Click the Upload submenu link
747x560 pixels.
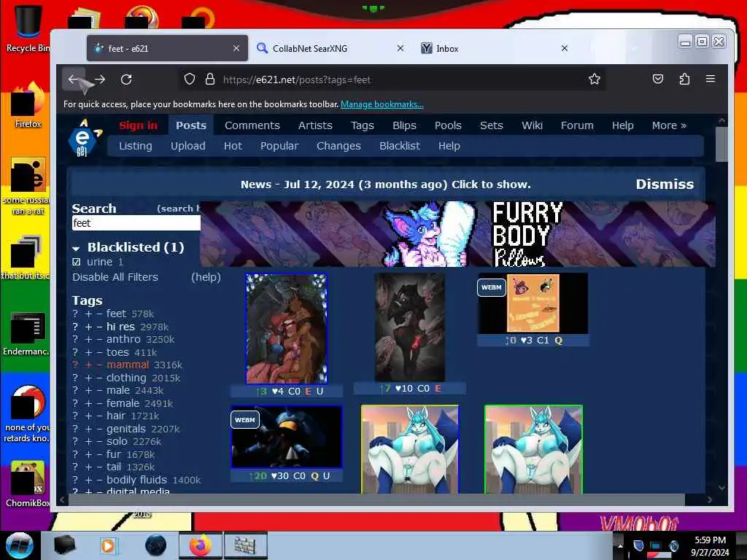(x=187, y=146)
